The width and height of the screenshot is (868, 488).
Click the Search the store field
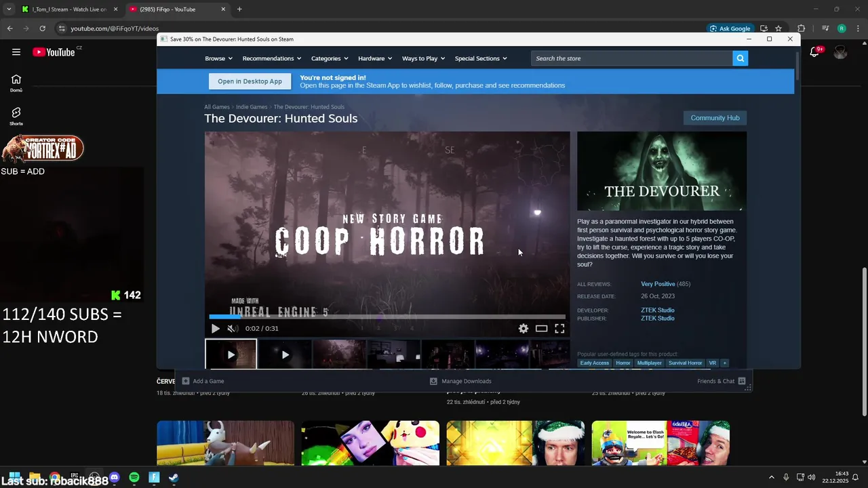(x=632, y=58)
